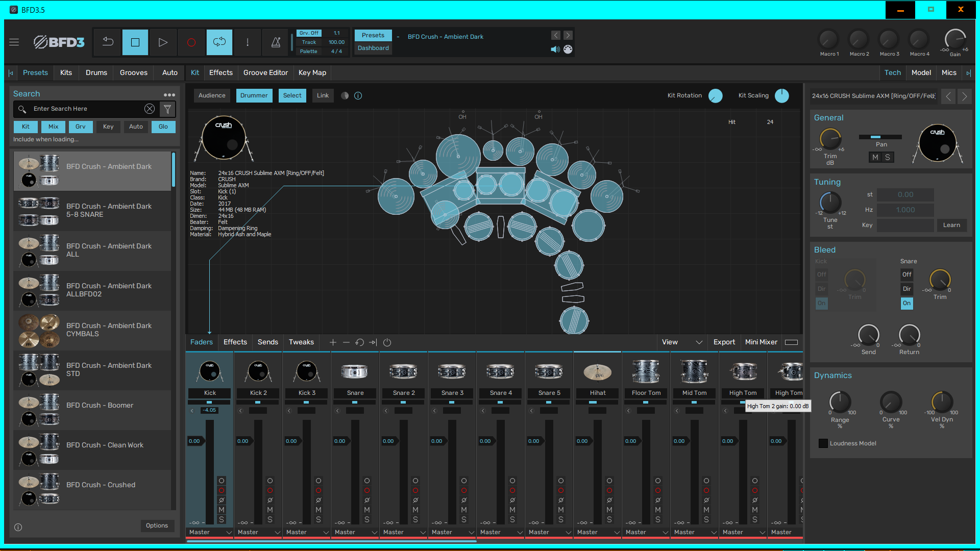Adjust the Kit Rotation knob
Screen dimensions: 980x551
(x=716, y=96)
